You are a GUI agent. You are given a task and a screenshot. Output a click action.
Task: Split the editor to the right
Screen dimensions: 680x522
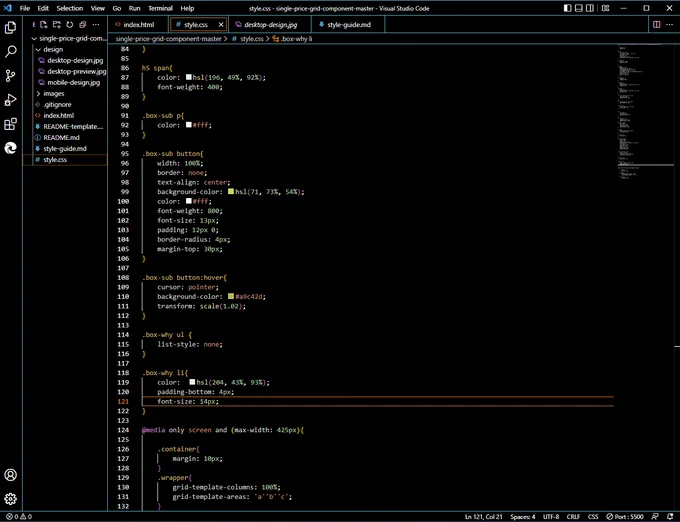tap(657, 25)
